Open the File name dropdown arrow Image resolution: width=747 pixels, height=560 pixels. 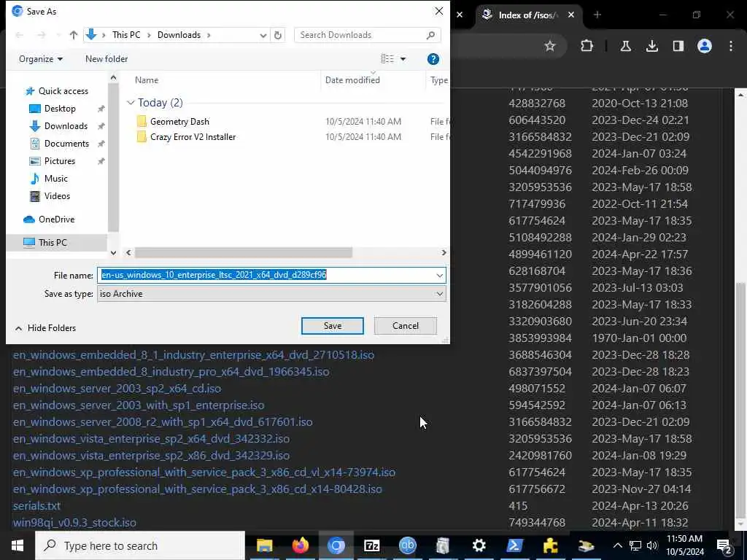(x=439, y=275)
